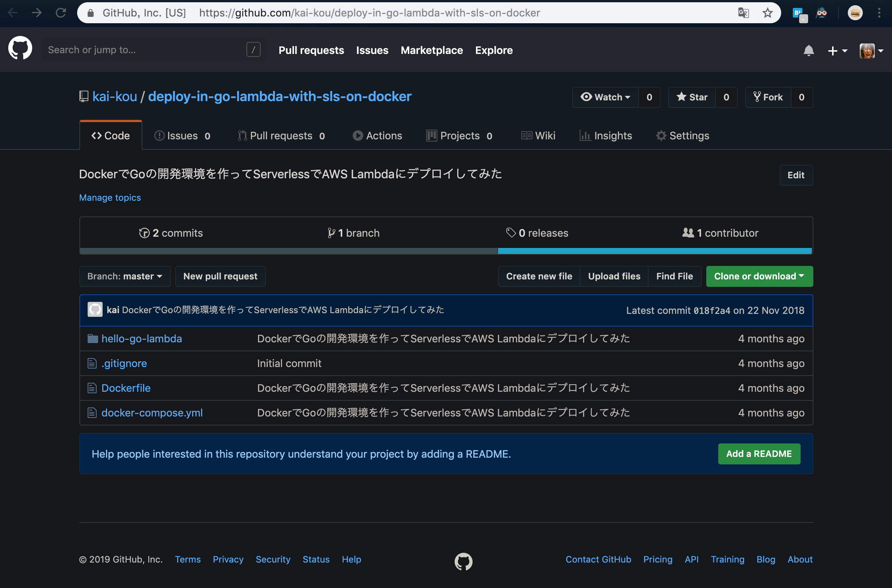The image size is (892, 588).
Task: Open the Branch: master dropdown
Action: click(124, 276)
